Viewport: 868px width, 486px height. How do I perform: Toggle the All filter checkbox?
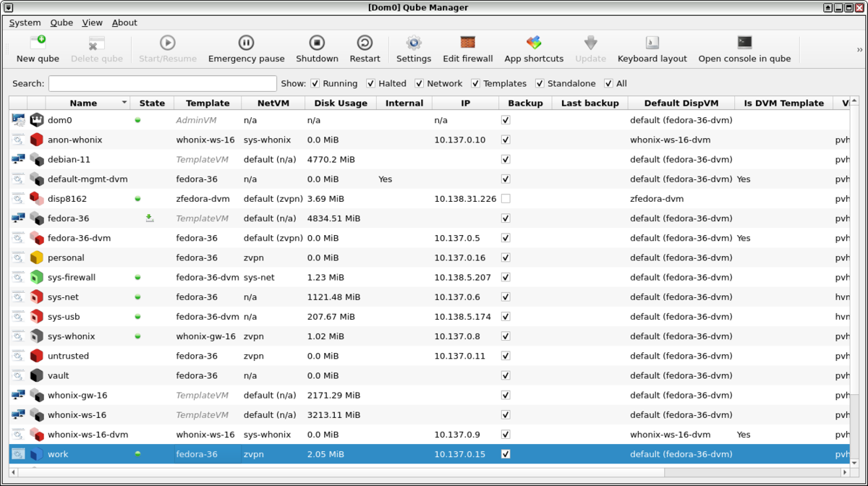point(608,83)
